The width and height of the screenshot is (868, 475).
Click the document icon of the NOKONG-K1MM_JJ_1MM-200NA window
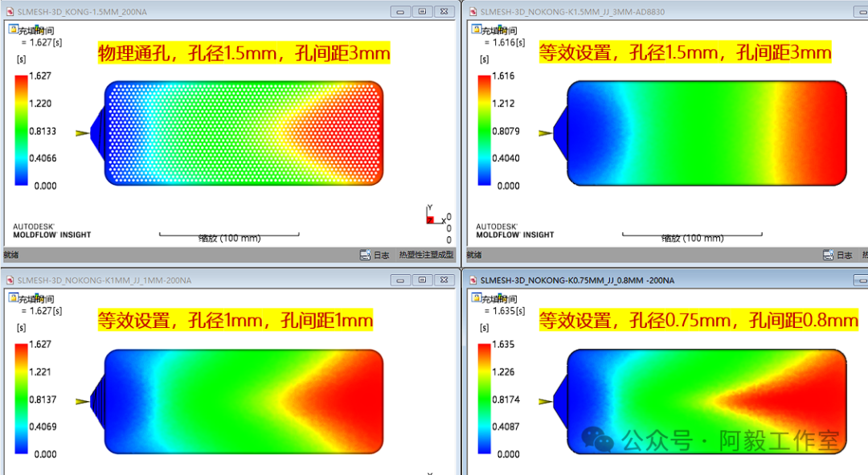click(x=10, y=280)
